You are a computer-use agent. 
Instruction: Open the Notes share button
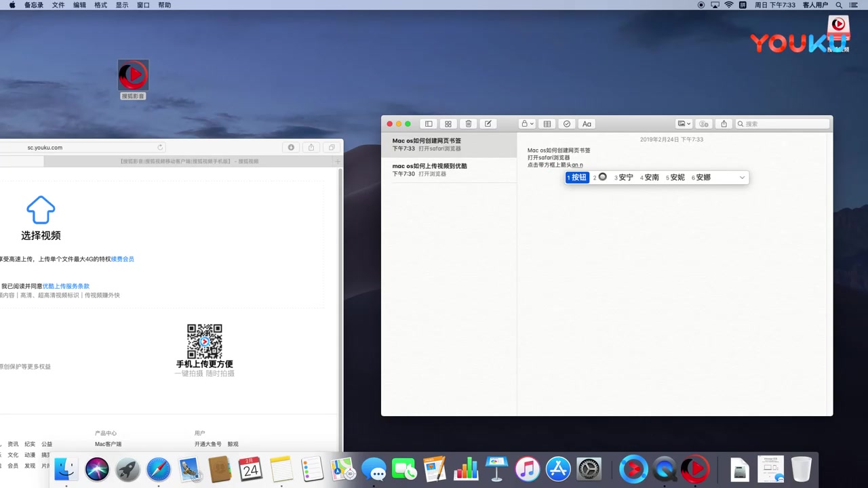pyautogui.click(x=724, y=124)
